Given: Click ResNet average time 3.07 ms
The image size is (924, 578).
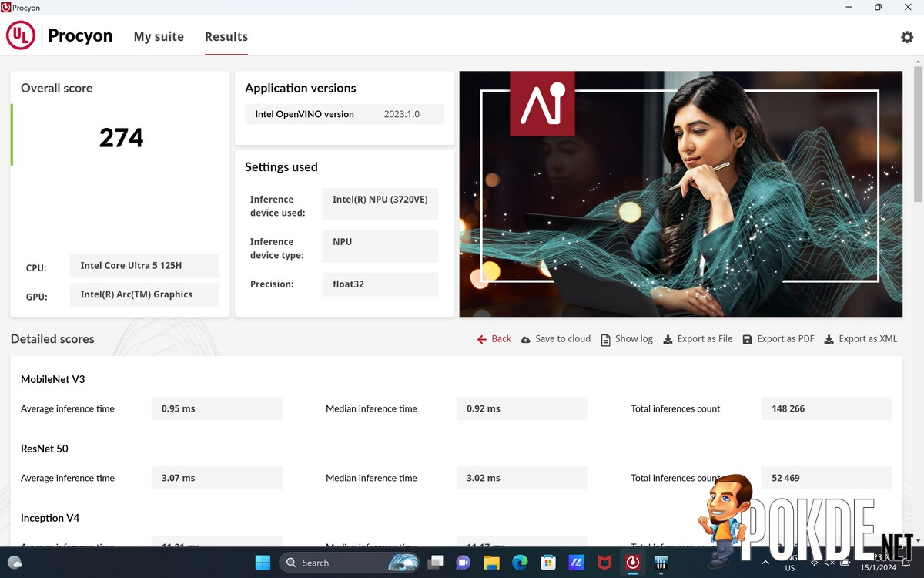Looking at the screenshot, I should pyautogui.click(x=217, y=478).
